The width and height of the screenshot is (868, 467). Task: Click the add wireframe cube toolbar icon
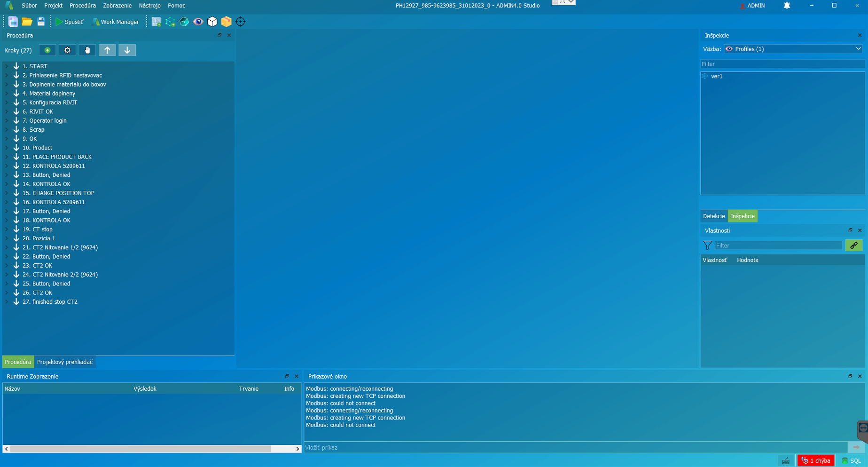170,22
